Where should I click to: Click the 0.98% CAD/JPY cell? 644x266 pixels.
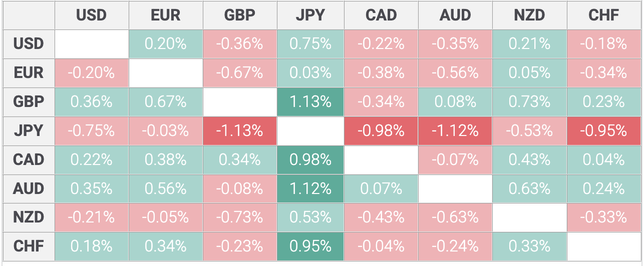click(x=310, y=159)
